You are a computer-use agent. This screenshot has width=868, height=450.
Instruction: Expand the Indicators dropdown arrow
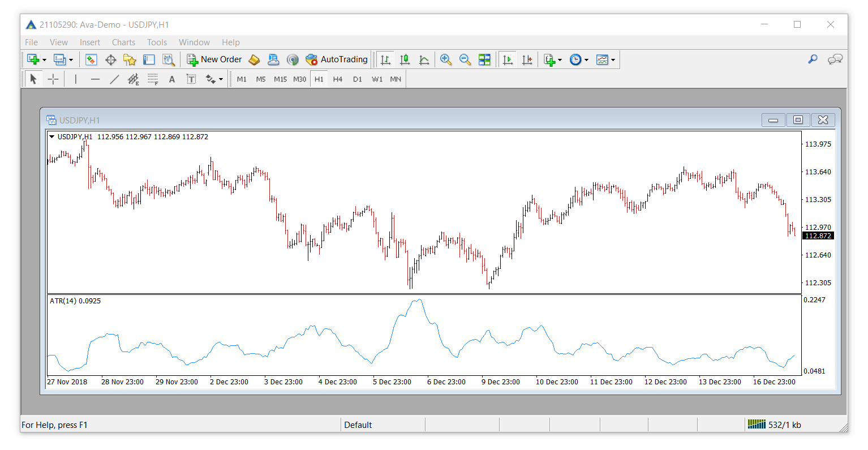(560, 60)
